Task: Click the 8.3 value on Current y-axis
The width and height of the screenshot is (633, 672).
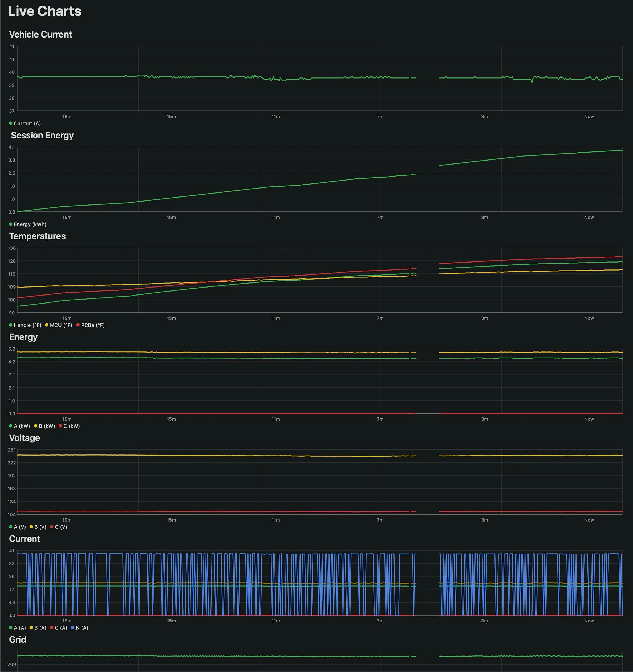Action: pos(12,602)
